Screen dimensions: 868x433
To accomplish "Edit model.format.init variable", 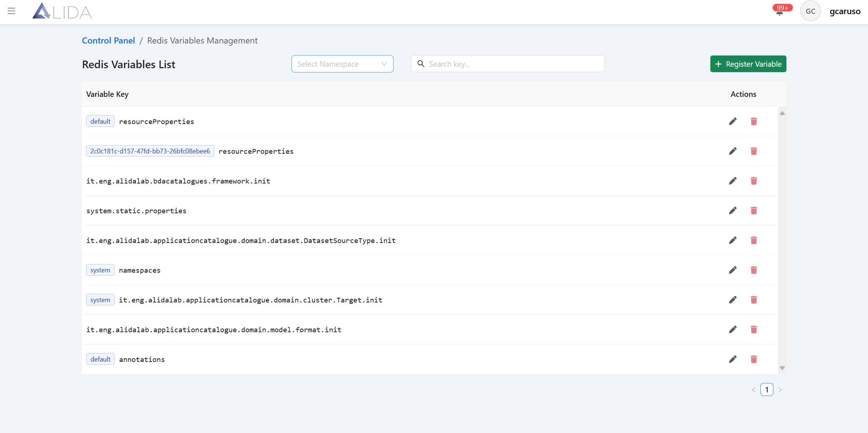I will click(x=733, y=330).
